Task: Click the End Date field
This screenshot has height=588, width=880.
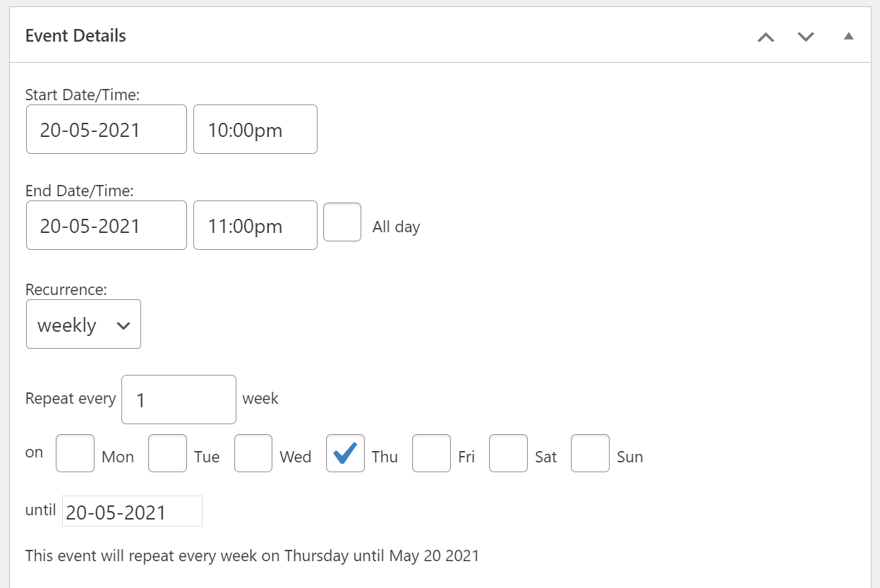Action: (x=106, y=225)
